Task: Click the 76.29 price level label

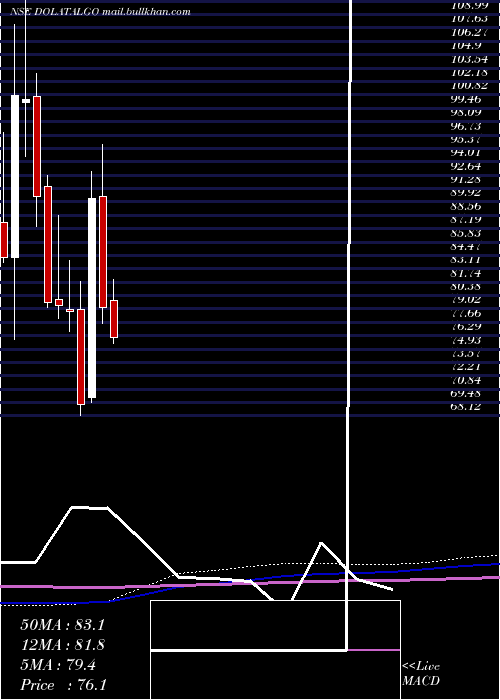Action: 466,327
